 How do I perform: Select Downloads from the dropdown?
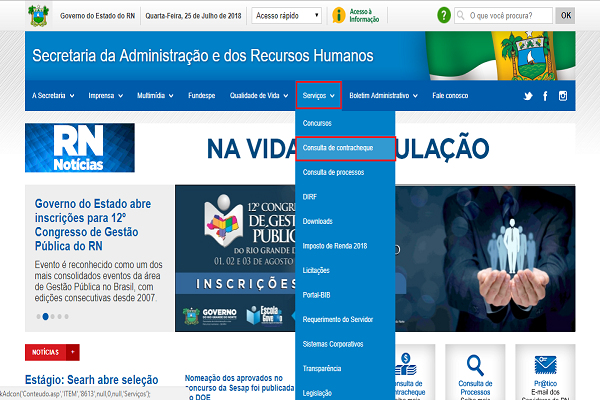point(345,222)
